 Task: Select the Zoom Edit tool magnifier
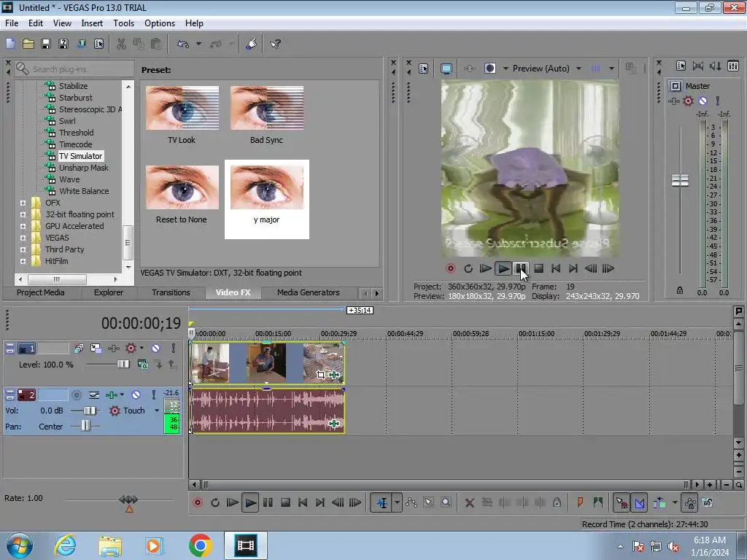[x=446, y=502]
